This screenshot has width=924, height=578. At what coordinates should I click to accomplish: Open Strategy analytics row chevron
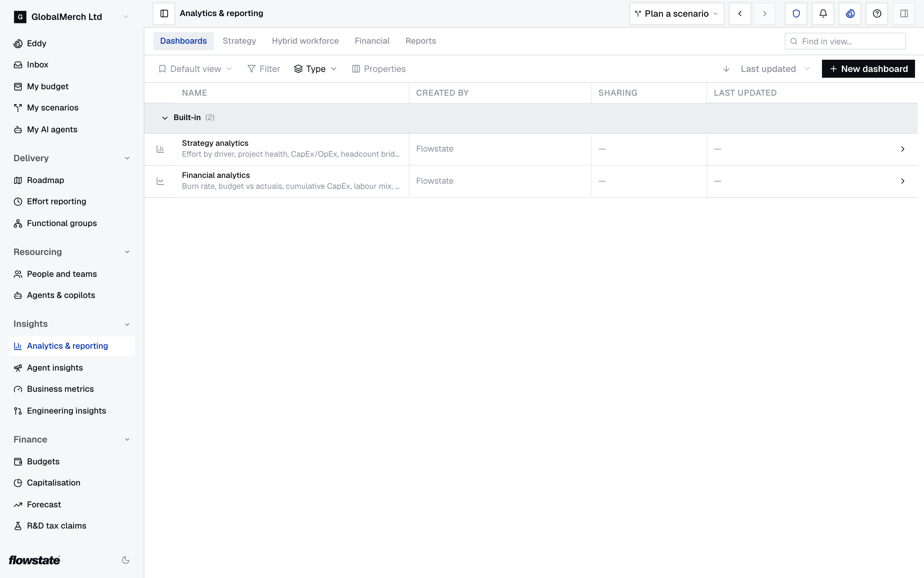903,149
